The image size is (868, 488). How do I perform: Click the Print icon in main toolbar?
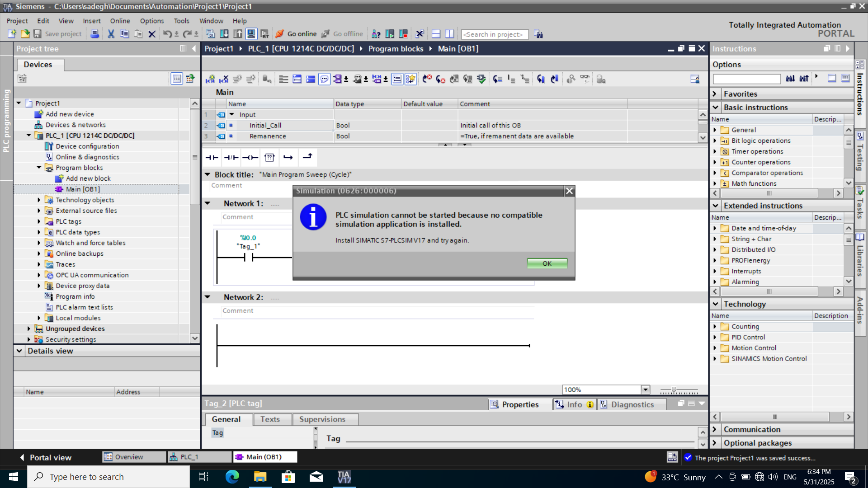click(95, 34)
